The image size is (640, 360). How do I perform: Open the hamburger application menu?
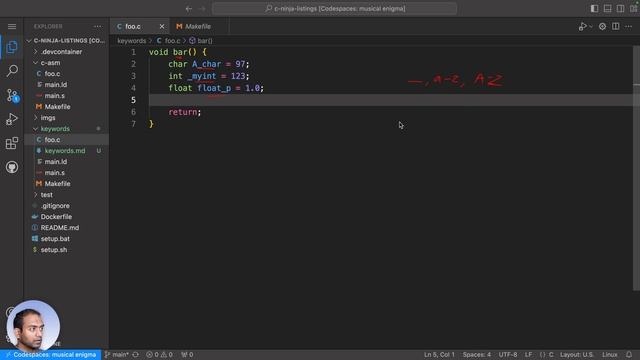[x=12, y=27]
